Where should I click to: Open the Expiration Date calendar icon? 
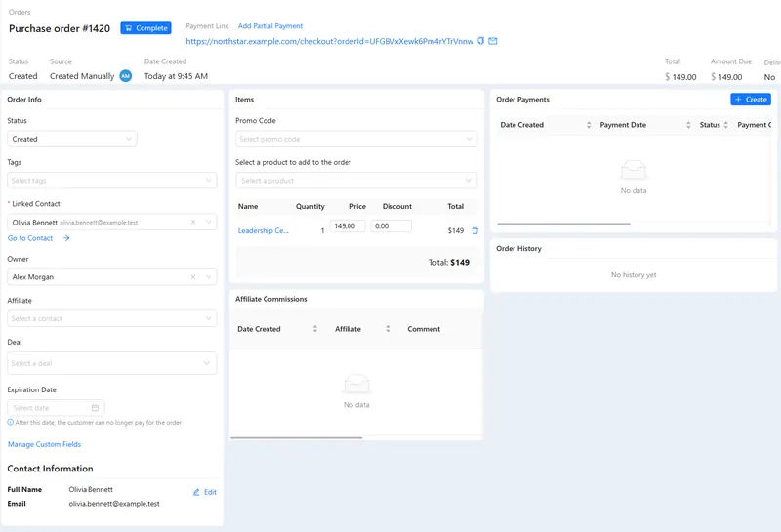point(95,408)
